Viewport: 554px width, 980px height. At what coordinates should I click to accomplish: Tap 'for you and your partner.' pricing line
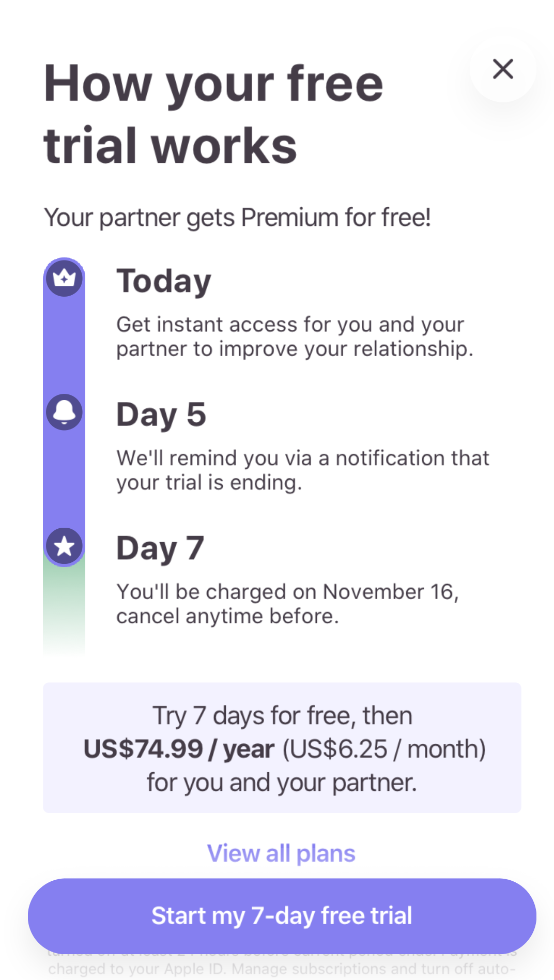tap(282, 783)
